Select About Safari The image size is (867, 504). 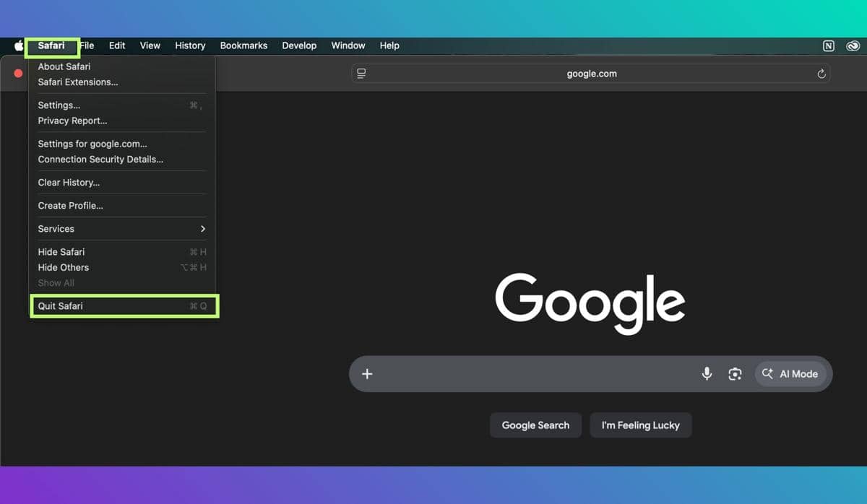64,66
